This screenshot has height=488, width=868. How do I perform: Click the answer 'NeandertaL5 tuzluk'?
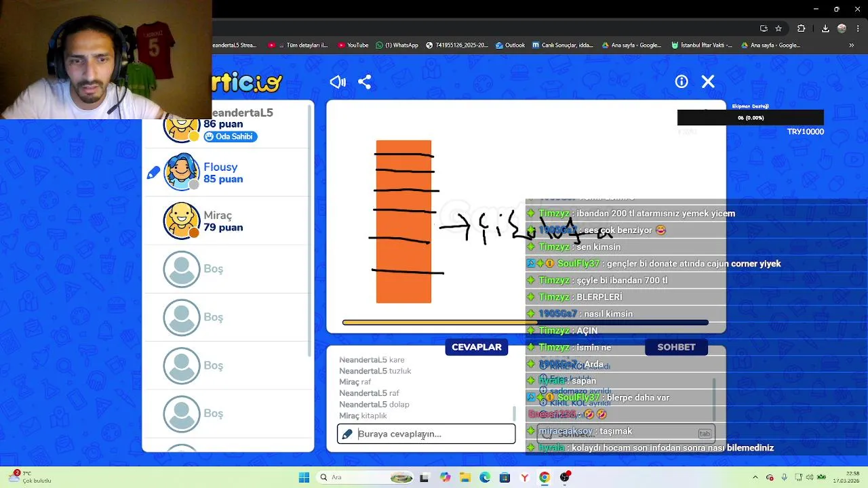(375, 371)
